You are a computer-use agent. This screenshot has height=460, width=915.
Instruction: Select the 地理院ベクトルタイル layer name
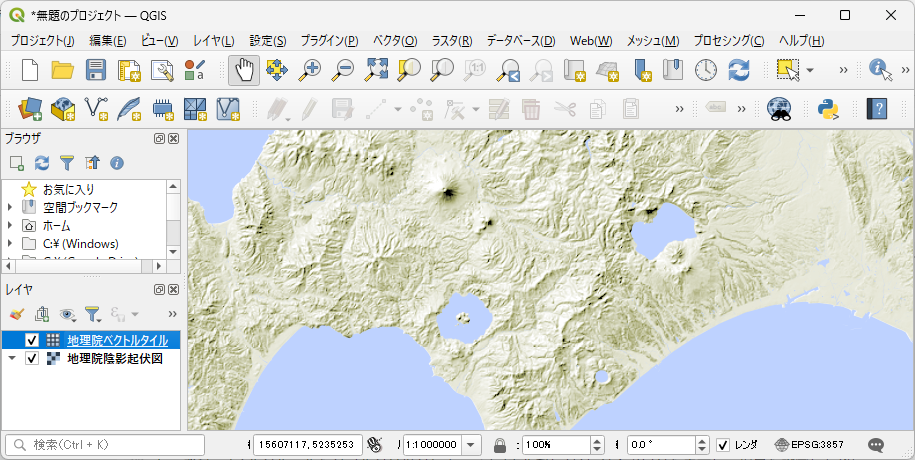coord(118,340)
